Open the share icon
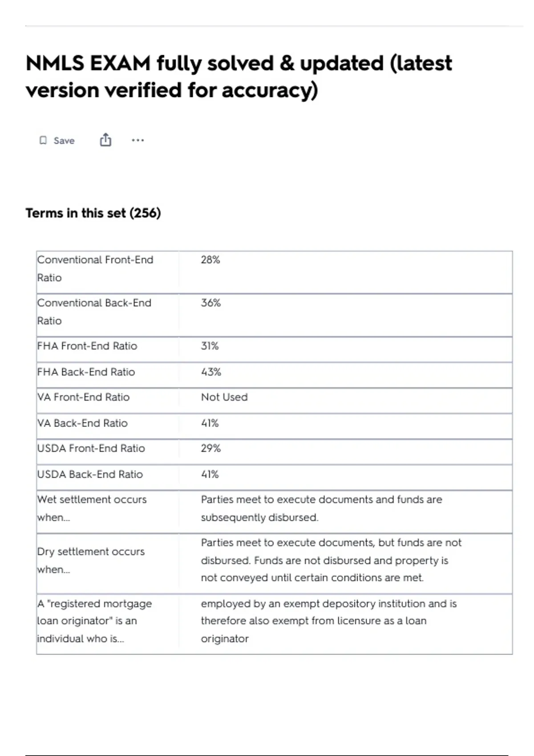534x756 pixels. click(105, 140)
